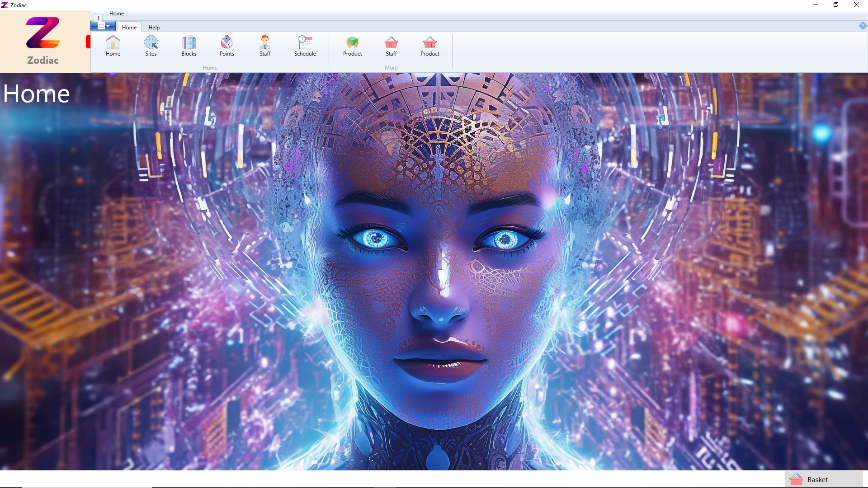The width and height of the screenshot is (868, 488).
Task: Click the large Home page heading
Action: coord(37,94)
